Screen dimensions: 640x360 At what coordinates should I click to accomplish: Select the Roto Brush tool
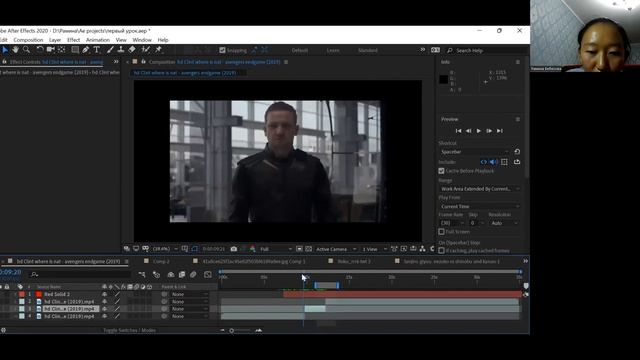(x=146, y=50)
